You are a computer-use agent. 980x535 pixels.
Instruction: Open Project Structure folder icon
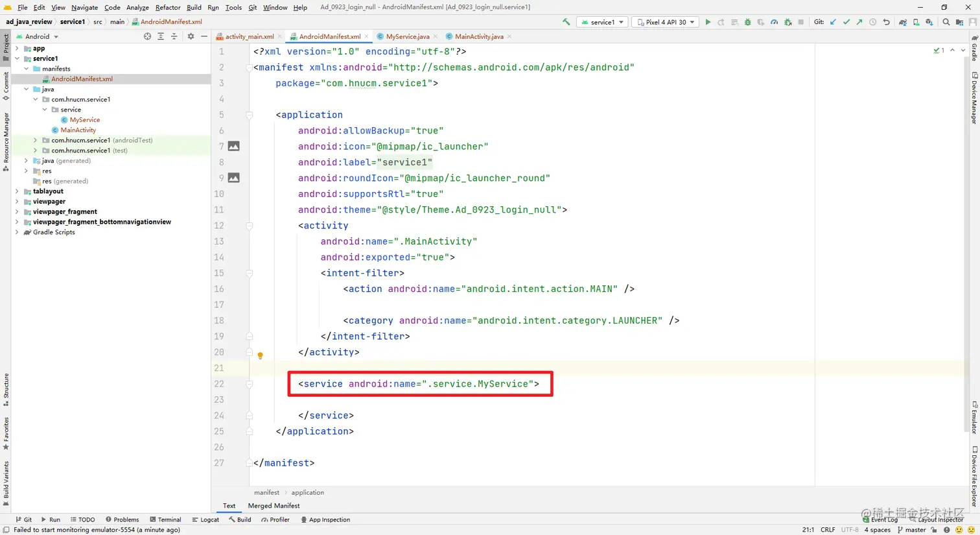(959, 22)
